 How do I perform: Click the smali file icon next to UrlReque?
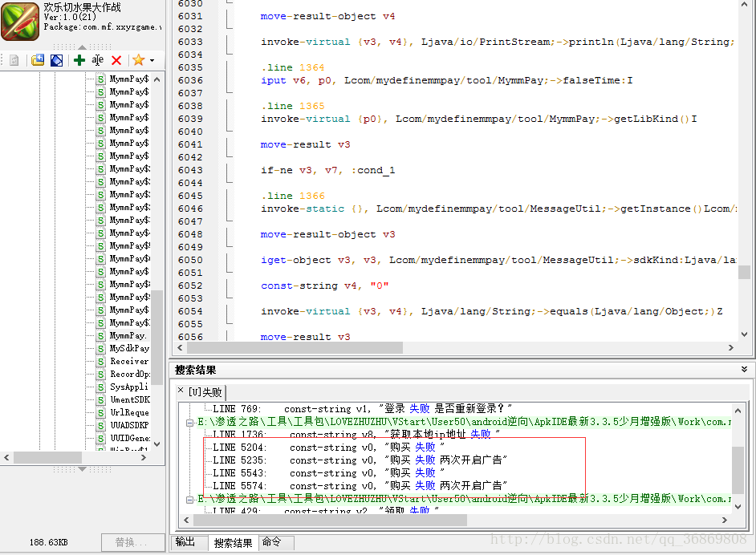click(x=100, y=413)
